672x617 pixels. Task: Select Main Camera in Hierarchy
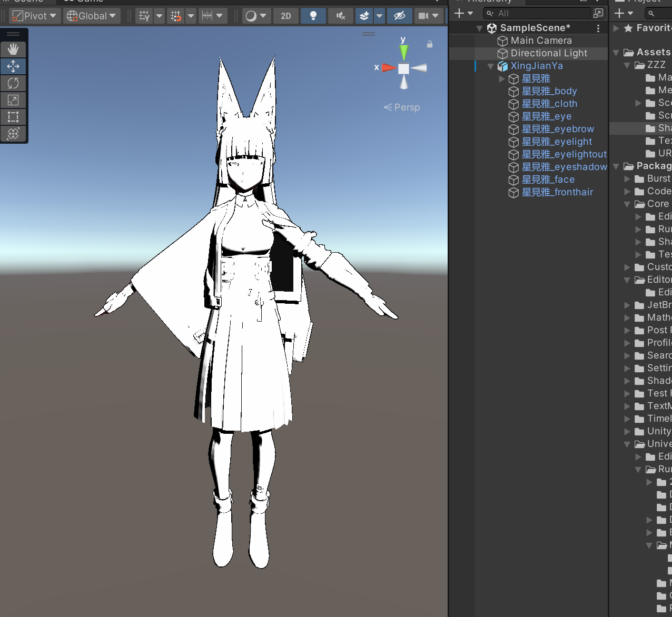tap(541, 41)
